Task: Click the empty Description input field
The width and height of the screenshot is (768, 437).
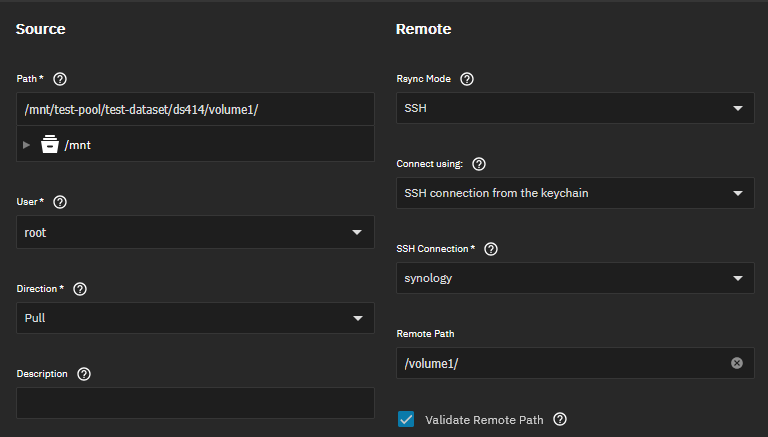Action: point(195,403)
